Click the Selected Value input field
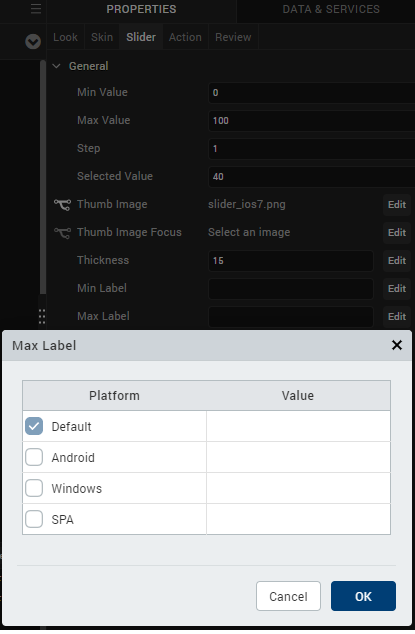Image resolution: width=415 pixels, height=634 pixels. click(311, 177)
